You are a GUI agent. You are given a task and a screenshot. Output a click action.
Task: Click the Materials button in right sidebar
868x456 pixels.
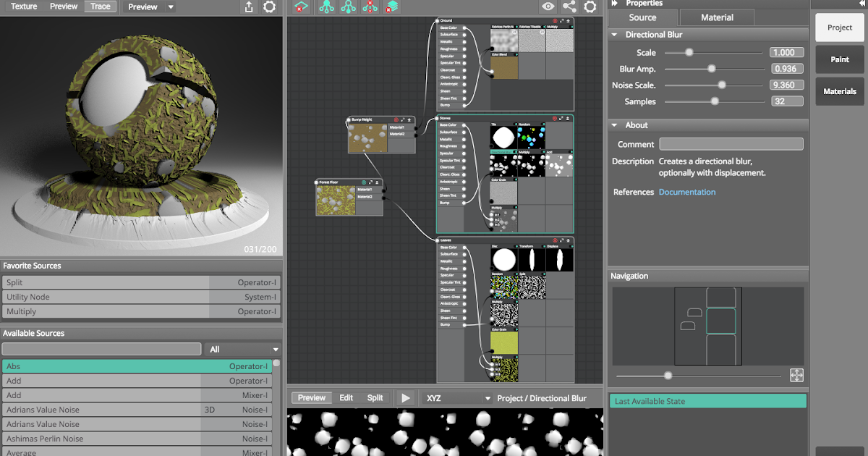coord(840,91)
